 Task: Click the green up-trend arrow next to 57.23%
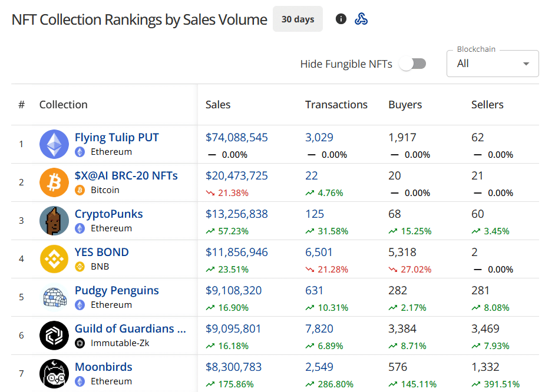click(210, 231)
